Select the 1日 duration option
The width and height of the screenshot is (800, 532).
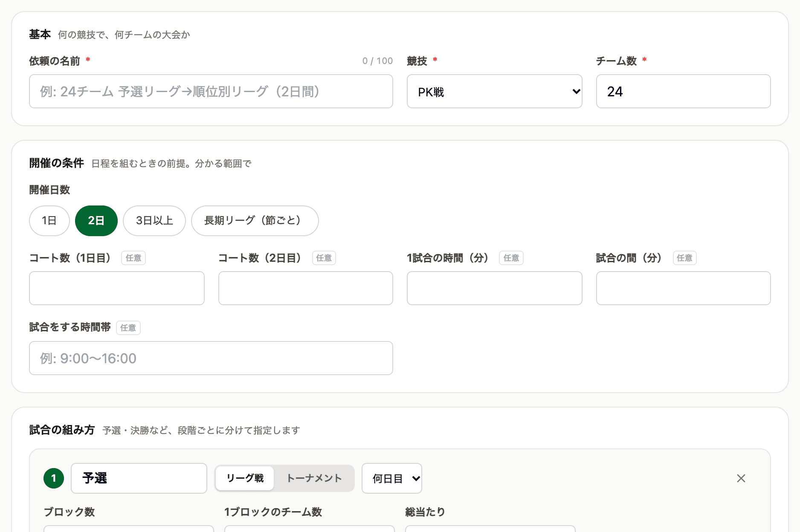click(x=49, y=221)
